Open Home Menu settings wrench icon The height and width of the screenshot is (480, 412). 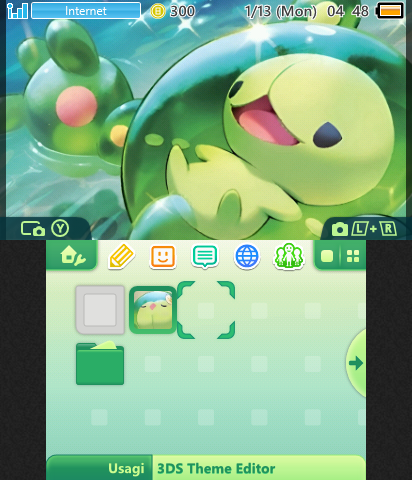(x=73, y=256)
